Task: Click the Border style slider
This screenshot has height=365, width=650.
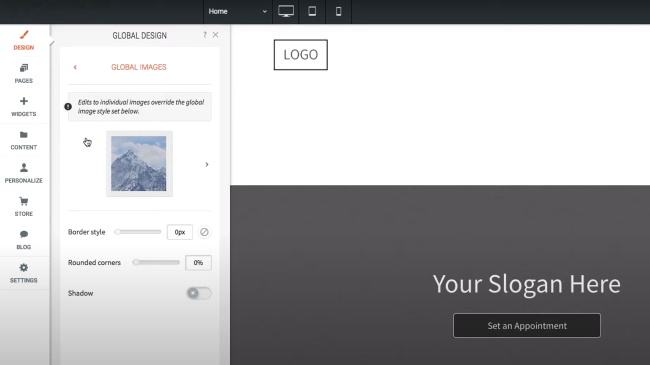Action: pos(138,232)
